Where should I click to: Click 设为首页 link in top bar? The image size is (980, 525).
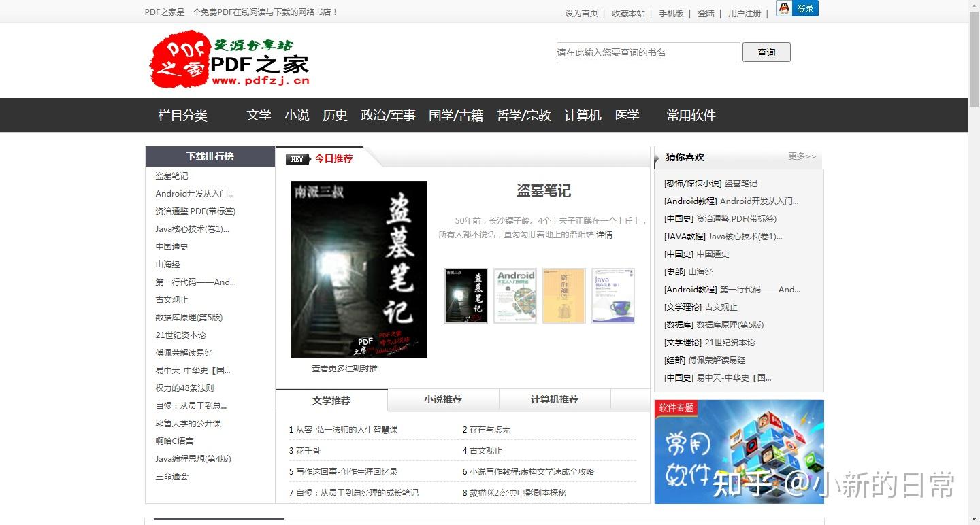582,13
